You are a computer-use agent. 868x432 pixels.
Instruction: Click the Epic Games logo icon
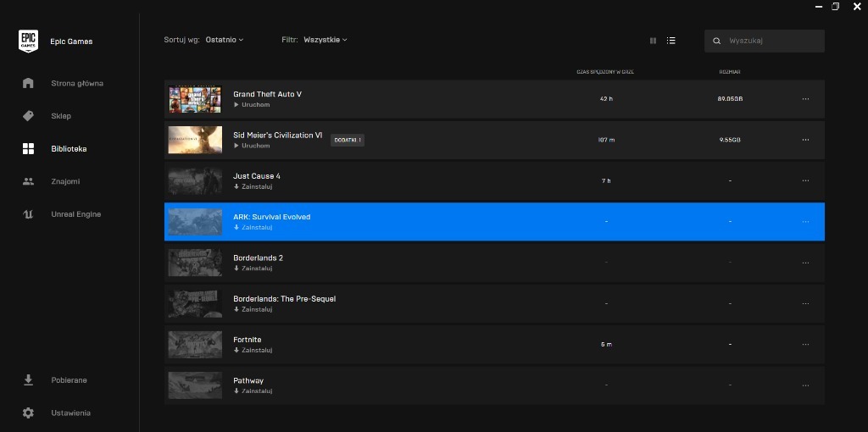[x=28, y=41]
